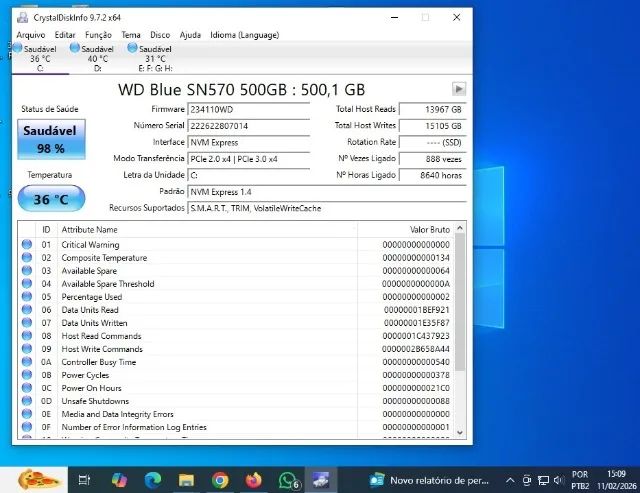Screen dimensions: 640x493
Task: Click the status icon for Data Units Written
Action: [x=27, y=323]
